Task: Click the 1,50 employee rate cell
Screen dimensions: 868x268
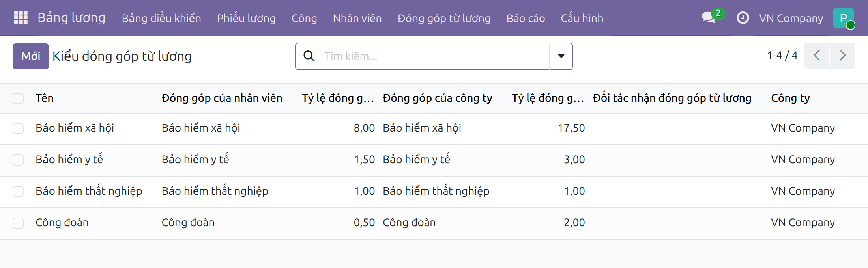Action: tap(364, 160)
